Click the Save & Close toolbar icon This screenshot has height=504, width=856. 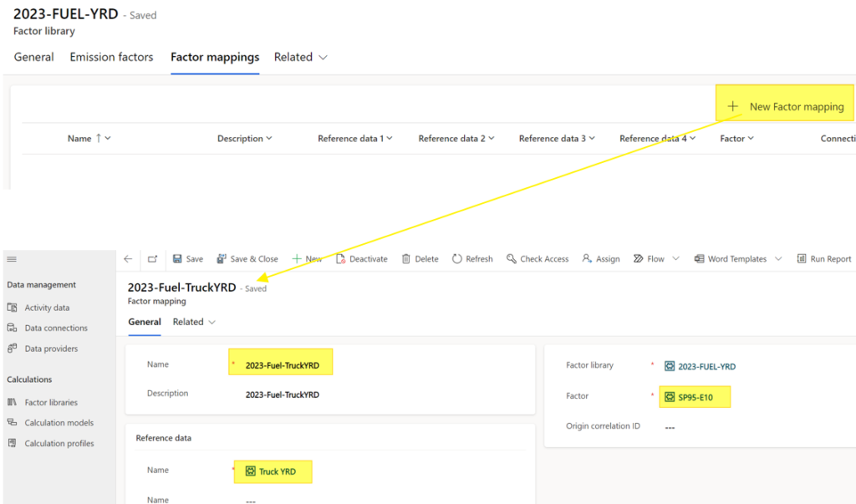[222, 259]
